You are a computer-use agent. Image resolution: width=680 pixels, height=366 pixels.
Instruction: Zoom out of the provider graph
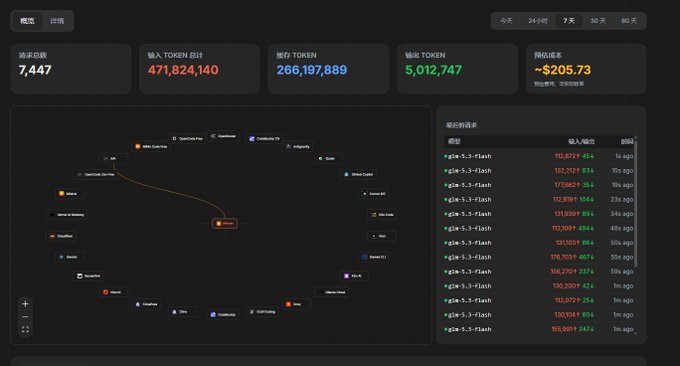[x=25, y=317]
